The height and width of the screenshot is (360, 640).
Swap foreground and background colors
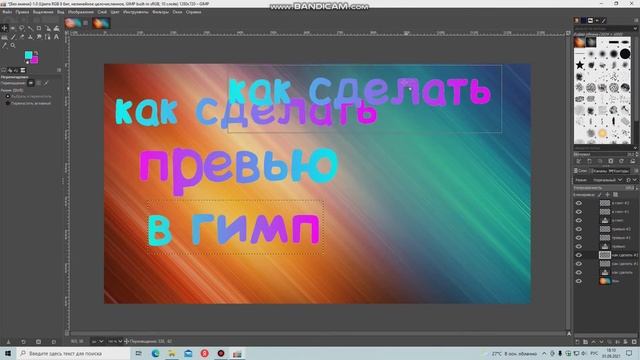[x=36, y=53]
